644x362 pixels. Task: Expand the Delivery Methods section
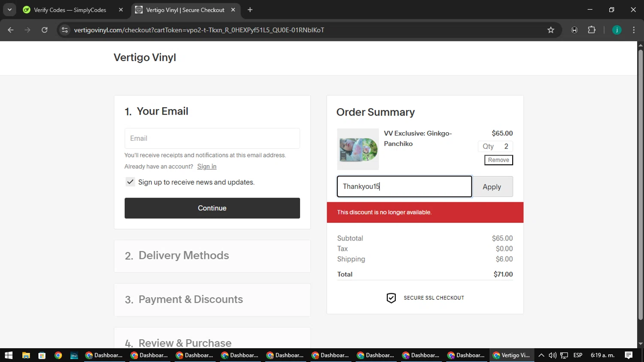pyautogui.click(x=212, y=256)
